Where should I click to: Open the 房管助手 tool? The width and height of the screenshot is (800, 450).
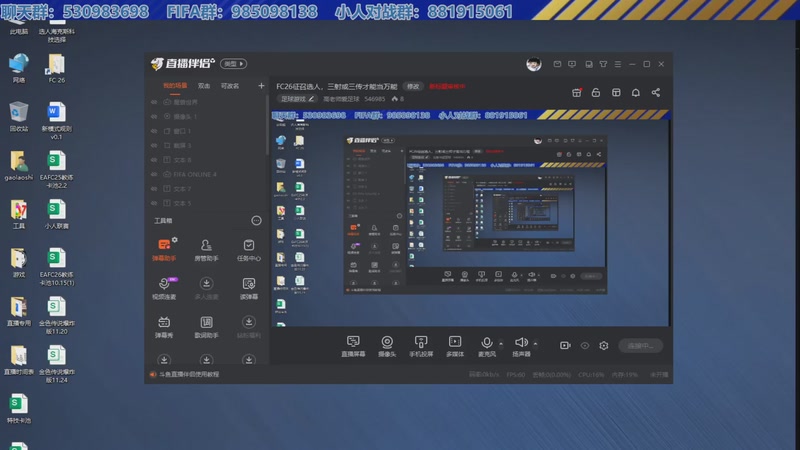click(206, 250)
